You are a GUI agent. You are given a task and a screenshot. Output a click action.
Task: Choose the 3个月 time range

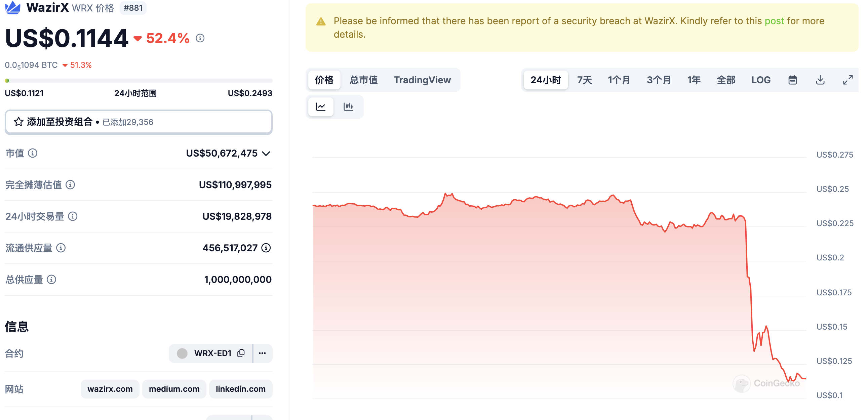point(659,80)
